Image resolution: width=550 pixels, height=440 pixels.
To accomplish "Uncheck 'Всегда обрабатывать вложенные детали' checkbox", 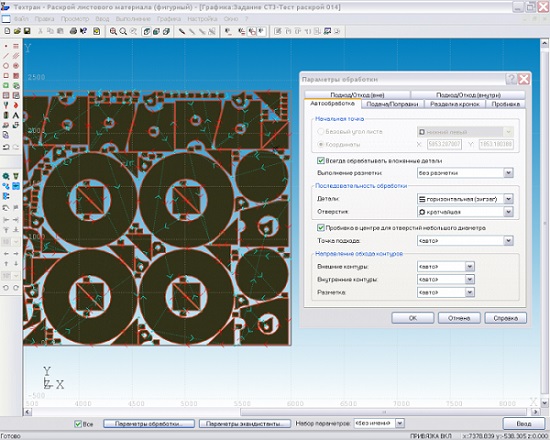I will coord(320,161).
